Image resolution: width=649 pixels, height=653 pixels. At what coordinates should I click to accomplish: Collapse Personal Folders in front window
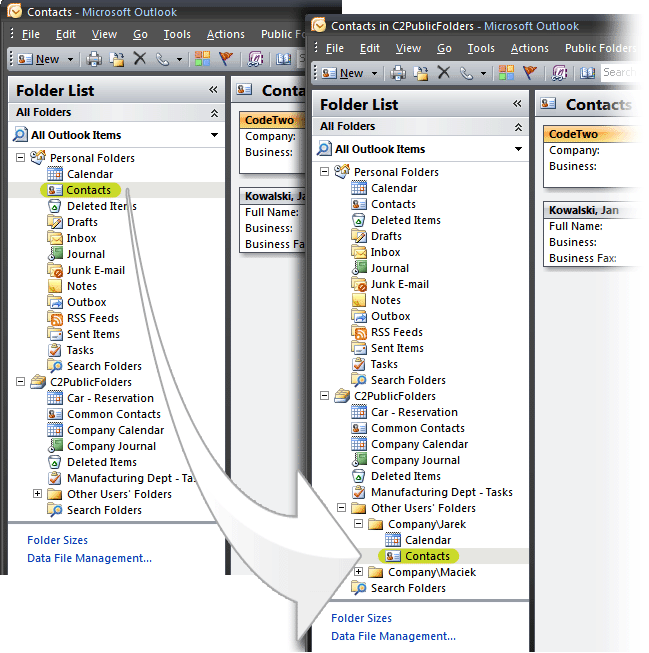tap(324, 172)
